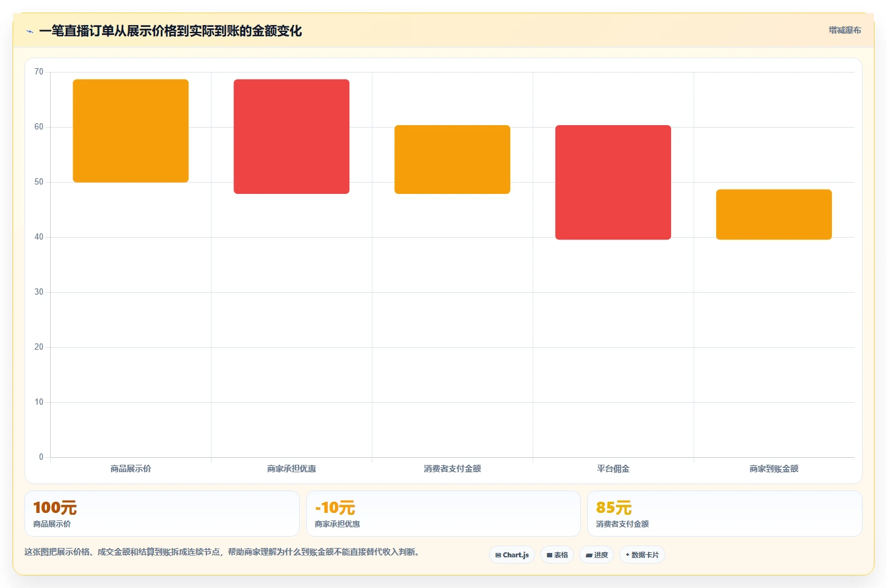This screenshot has height=588, width=887.
Task: Click the orange 商品展示价 bar
Action: coord(131,131)
